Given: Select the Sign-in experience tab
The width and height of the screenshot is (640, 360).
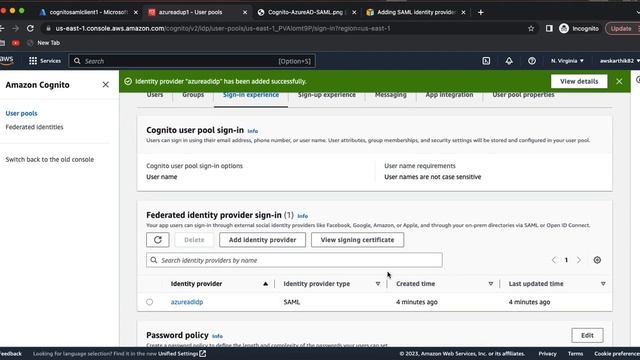Looking at the screenshot, I should pos(251,95).
